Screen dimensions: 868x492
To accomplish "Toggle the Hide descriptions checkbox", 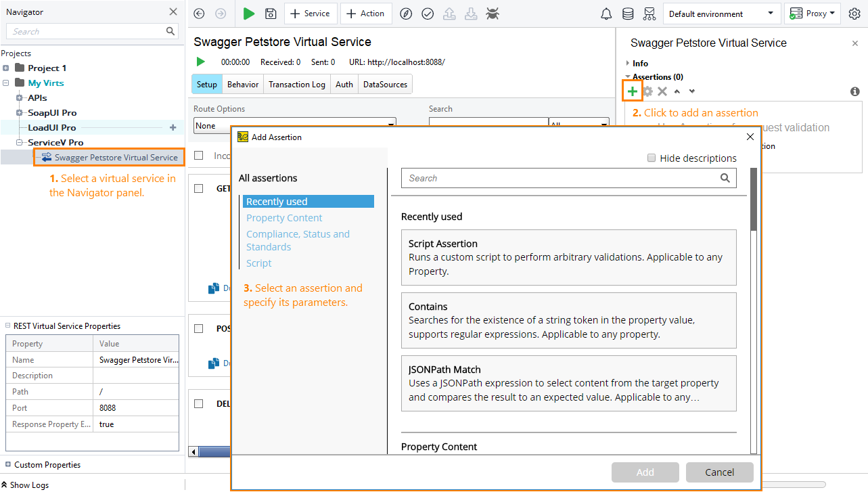I will pos(652,158).
